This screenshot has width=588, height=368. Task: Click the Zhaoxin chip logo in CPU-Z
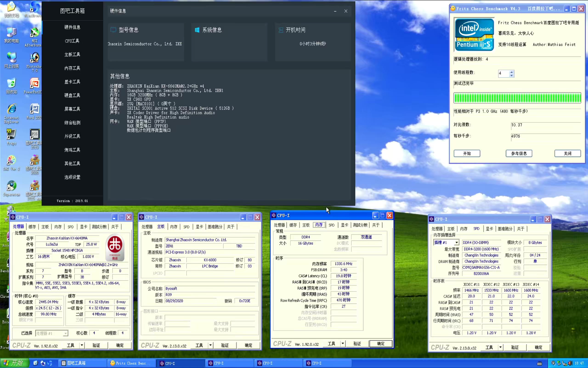tap(115, 247)
